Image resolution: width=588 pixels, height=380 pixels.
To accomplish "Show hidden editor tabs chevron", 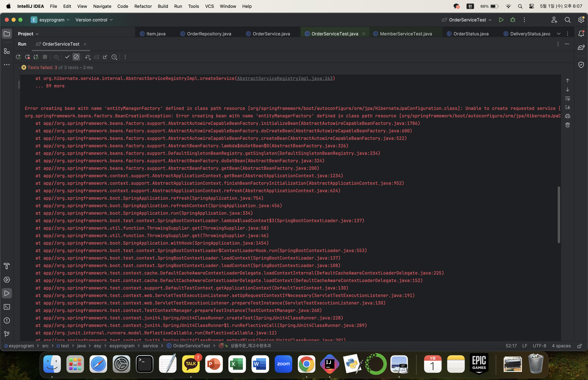I will point(559,34).
